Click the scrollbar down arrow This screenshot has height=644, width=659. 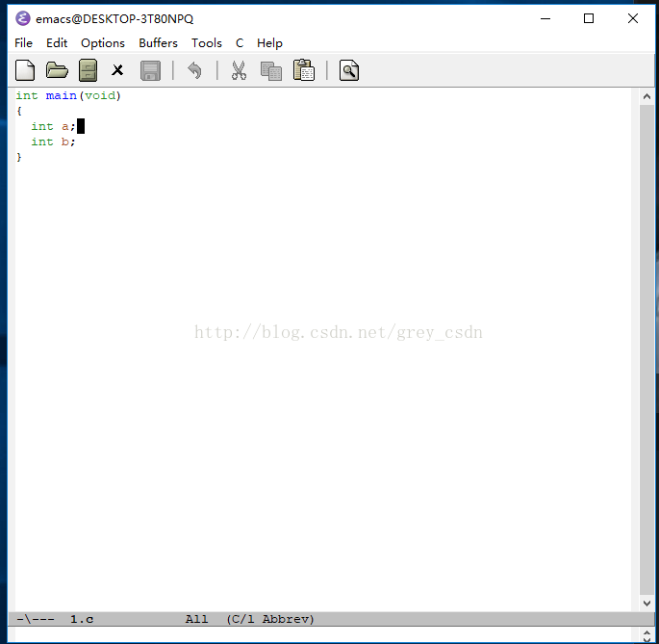point(646,604)
